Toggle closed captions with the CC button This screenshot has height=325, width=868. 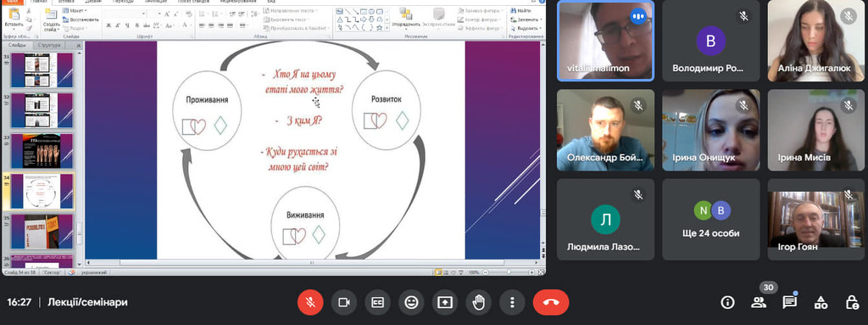pyautogui.click(x=377, y=302)
